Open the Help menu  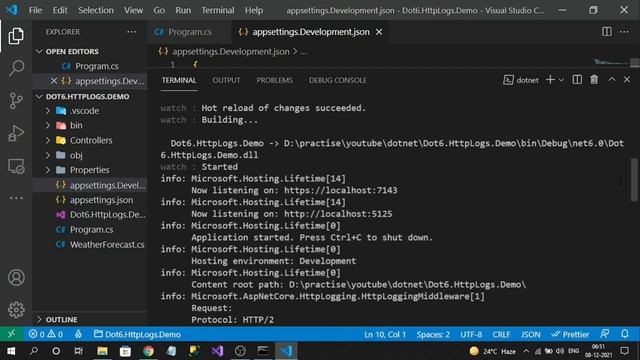point(253,10)
